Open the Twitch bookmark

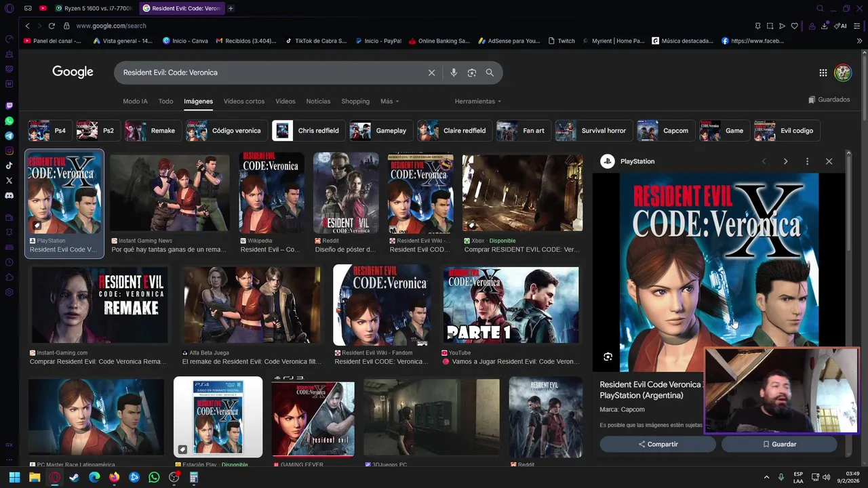(561, 41)
